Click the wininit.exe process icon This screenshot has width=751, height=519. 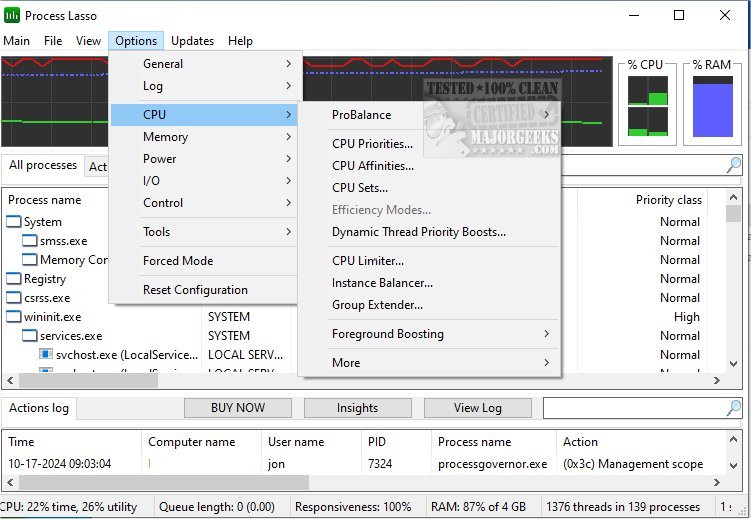click(14, 316)
